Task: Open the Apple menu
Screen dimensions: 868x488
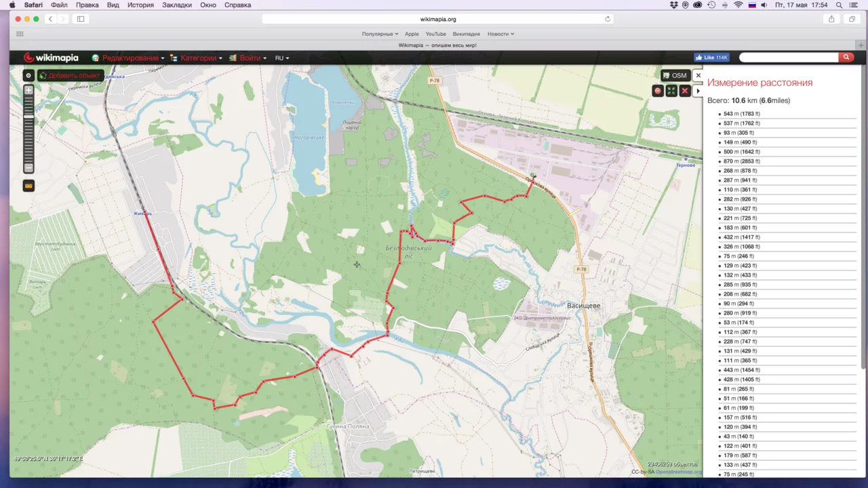Action: [x=12, y=5]
